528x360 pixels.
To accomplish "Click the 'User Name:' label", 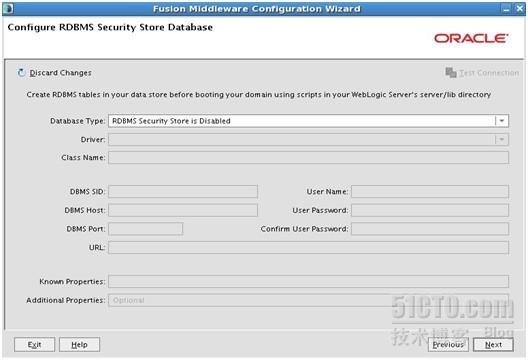I will pos(327,192).
